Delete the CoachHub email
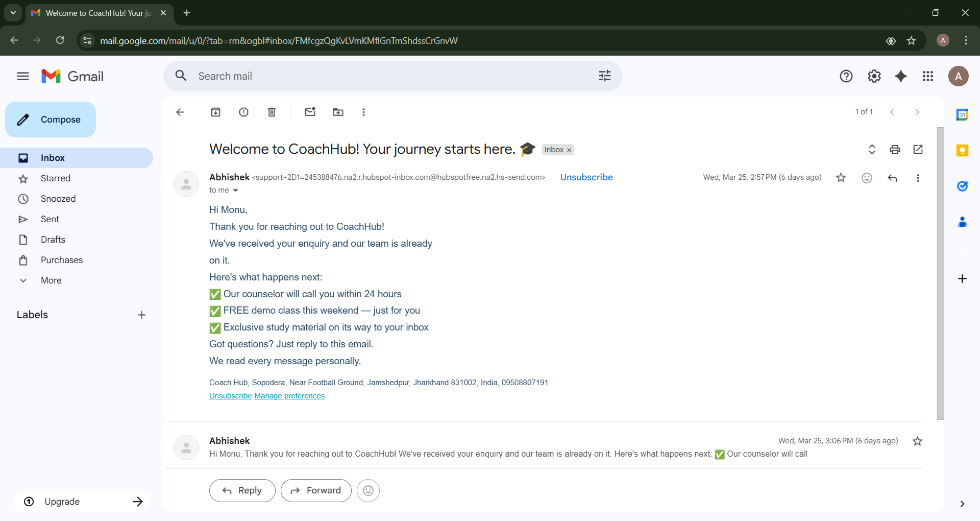This screenshot has height=521, width=980. 272,112
